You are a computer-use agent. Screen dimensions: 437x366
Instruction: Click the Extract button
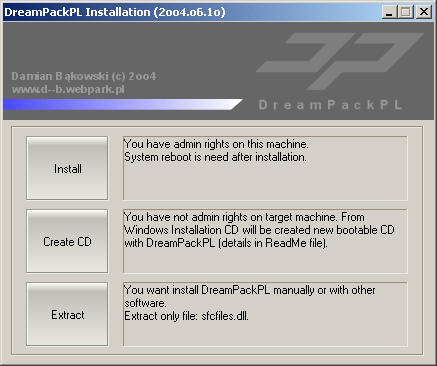pos(67,314)
